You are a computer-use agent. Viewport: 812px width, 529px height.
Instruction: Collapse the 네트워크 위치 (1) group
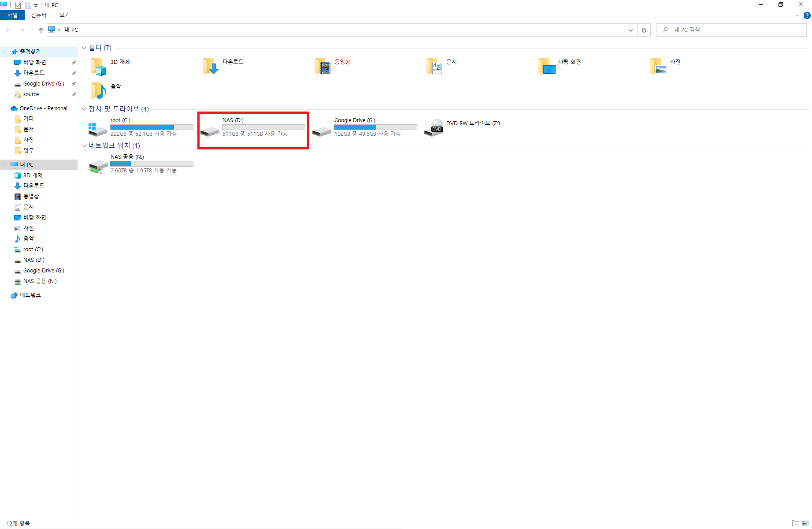pos(84,145)
